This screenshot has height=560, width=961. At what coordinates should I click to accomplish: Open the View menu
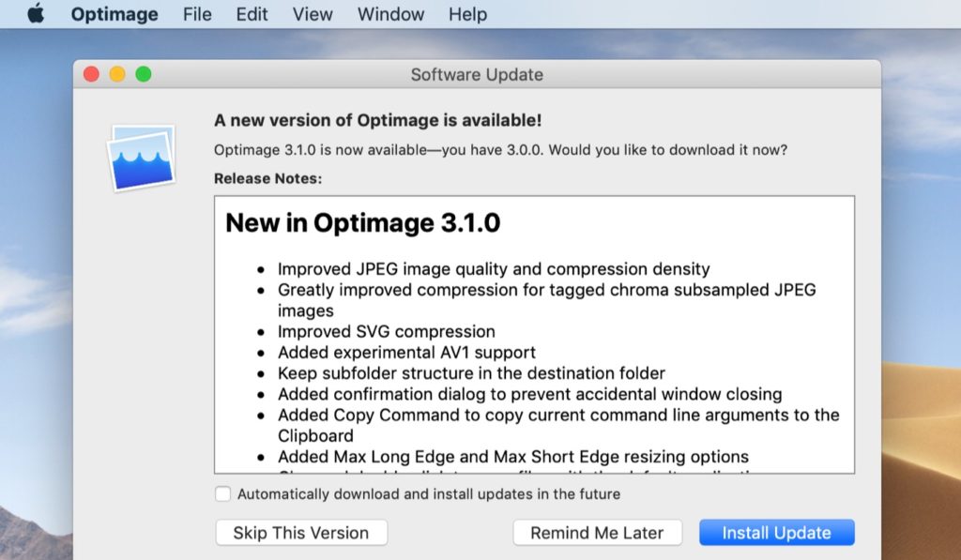(312, 14)
